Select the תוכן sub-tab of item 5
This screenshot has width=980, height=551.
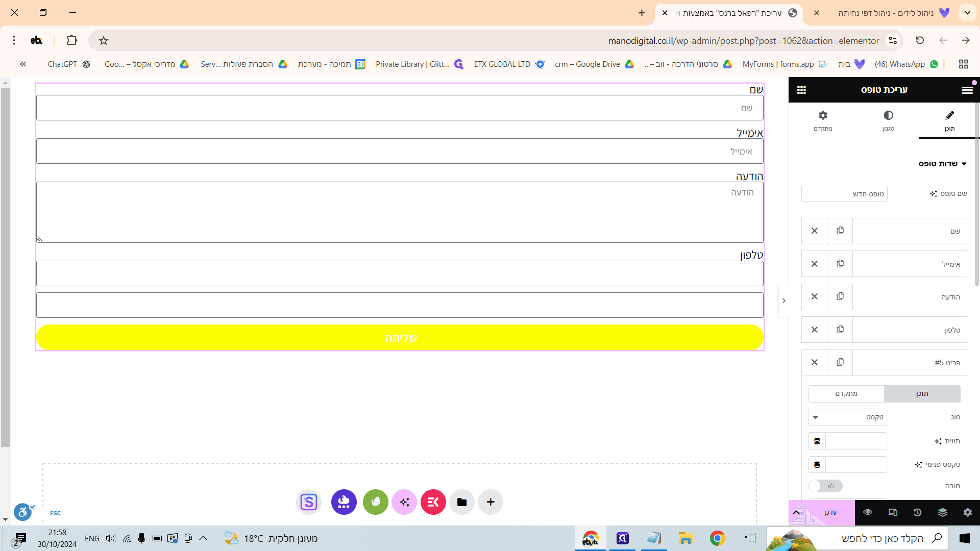coord(922,394)
